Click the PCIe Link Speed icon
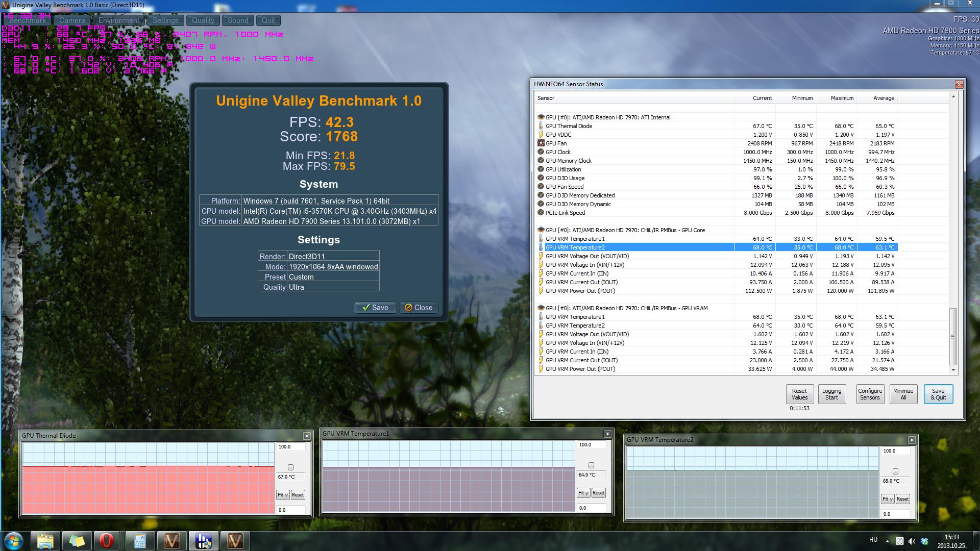 click(x=541, y=213)
